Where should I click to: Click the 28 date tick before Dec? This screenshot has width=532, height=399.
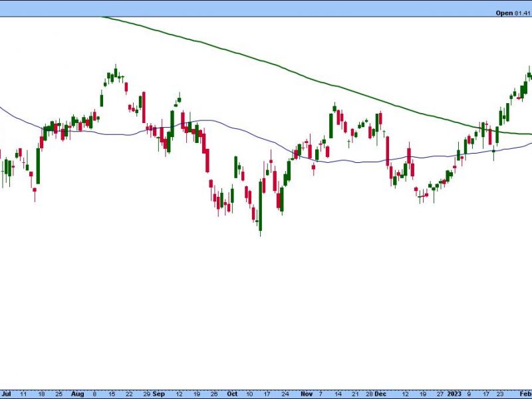coord(370,394)
